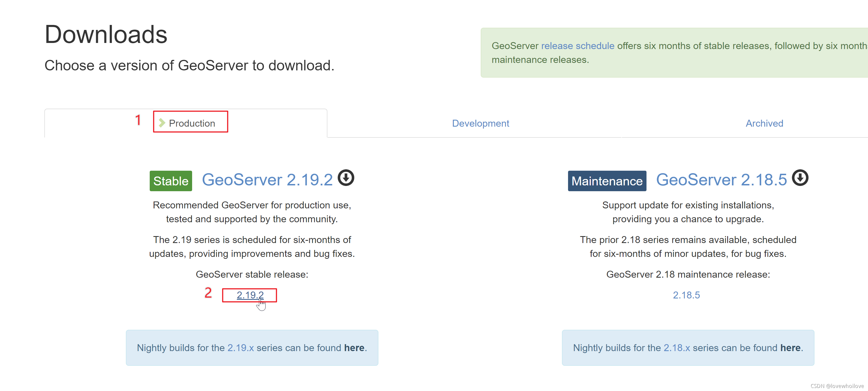
Task: Click download icon next to GeoServer 2.18.5
Action: point(800,177)
